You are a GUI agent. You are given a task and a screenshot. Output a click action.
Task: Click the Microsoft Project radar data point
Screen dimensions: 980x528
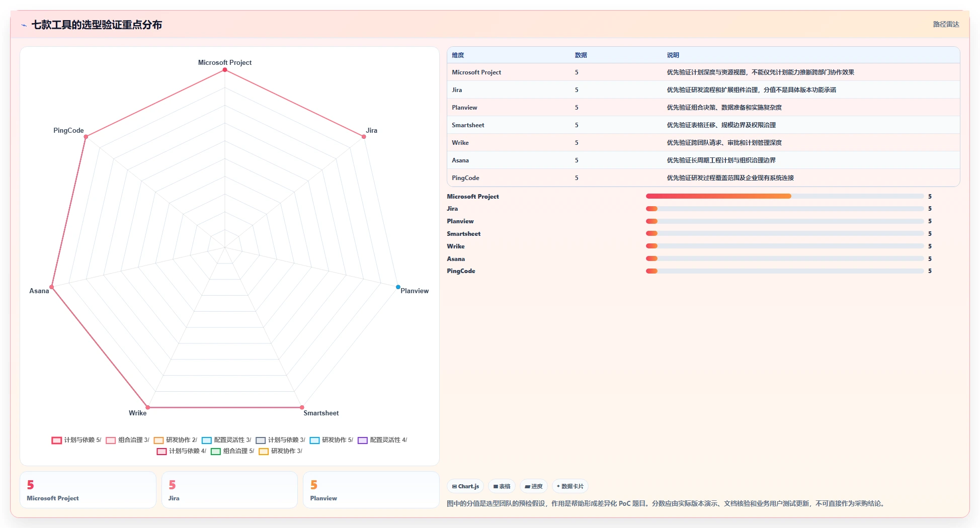(225, 70)
